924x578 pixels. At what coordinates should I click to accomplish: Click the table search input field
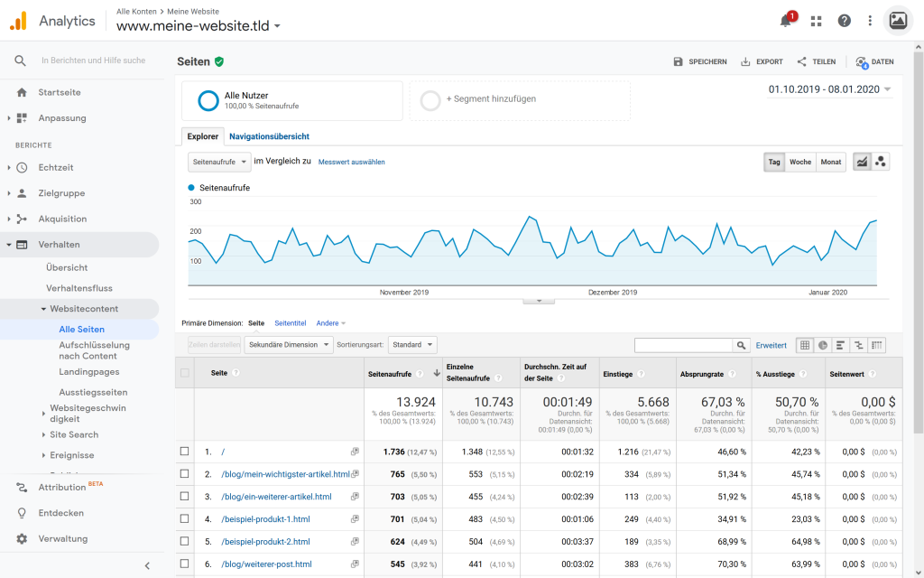point(683,345)
